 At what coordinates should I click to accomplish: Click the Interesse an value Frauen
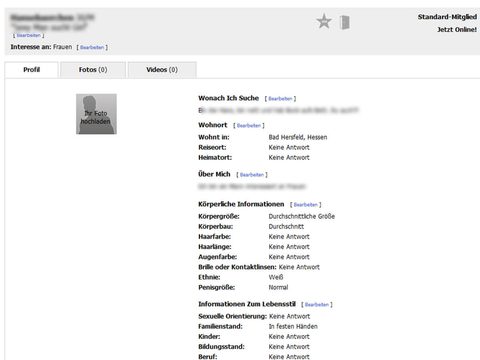click(63, 47)
